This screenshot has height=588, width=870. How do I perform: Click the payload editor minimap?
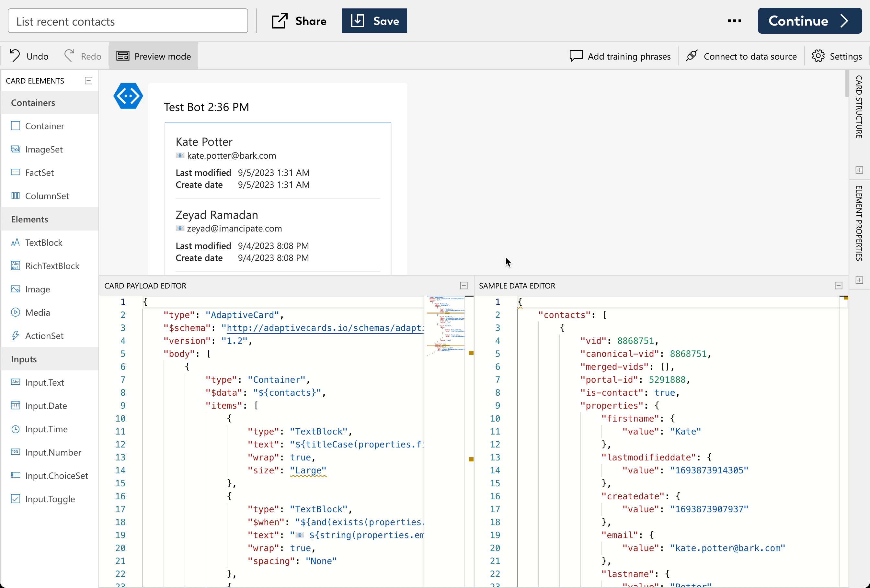pos(445,326)
